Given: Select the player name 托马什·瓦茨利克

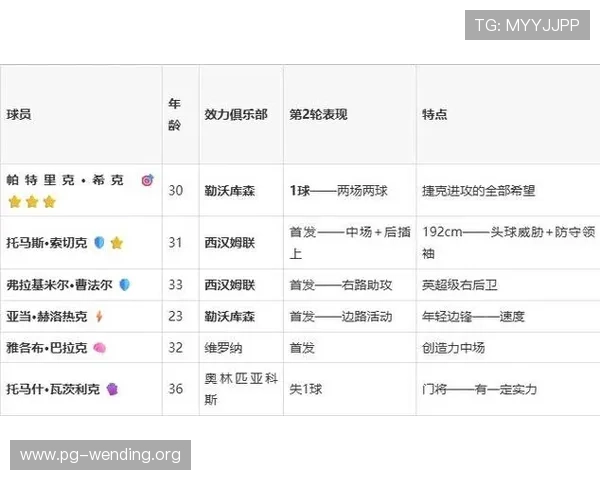Looking at the screenshot, I should [x=53, y=389].
